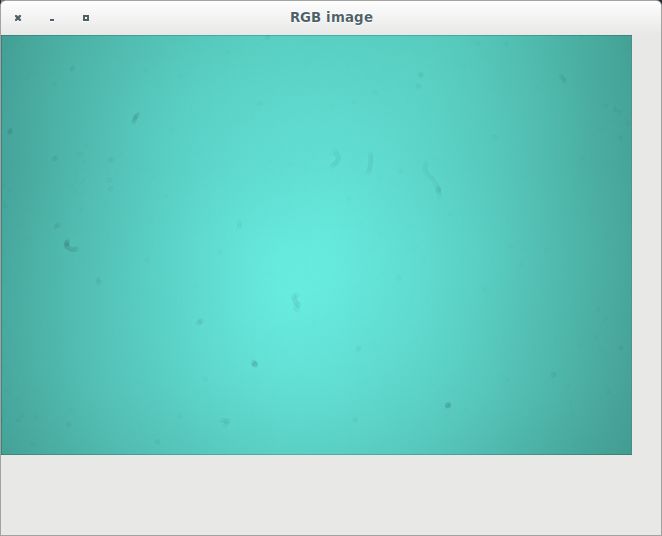
Task: Maximize the RGB image window
Action: [x=86, y=18]
